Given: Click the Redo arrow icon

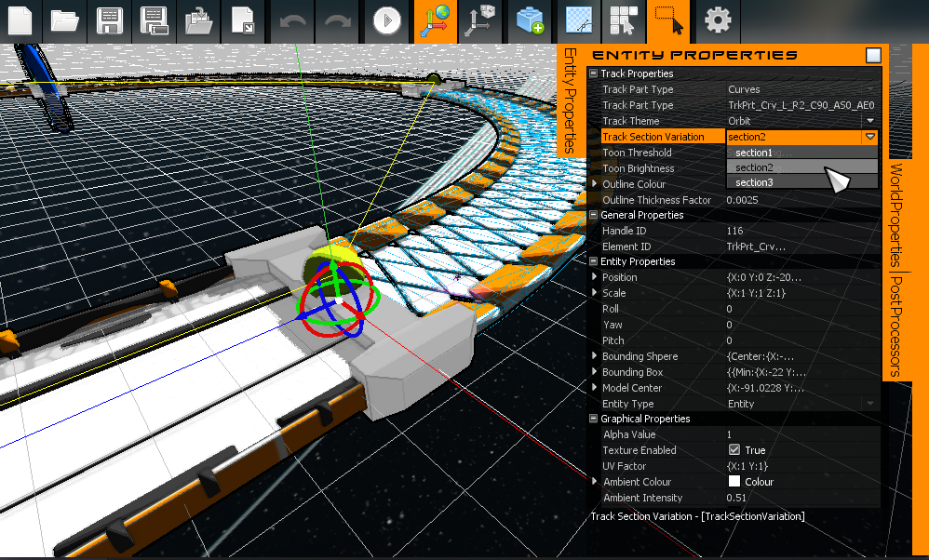Looking at the screenshot, I should click(337, 20).
